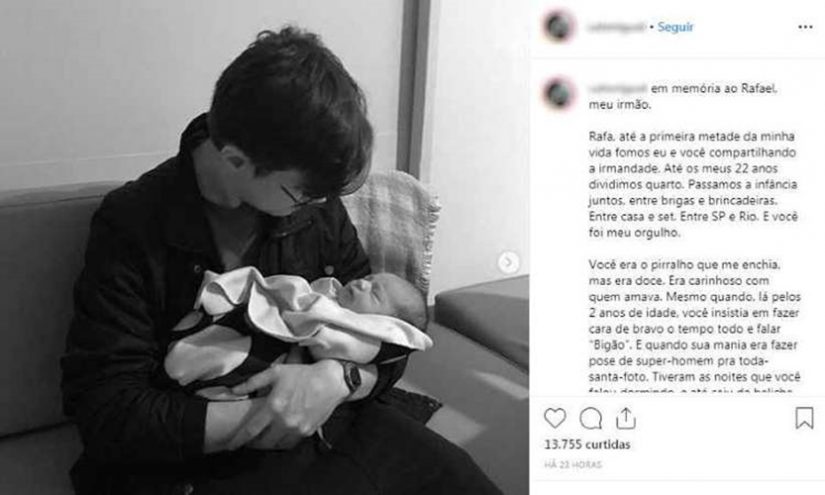Advance to the next photo with carousel arrow
This screenshot has height=495, width=825.
pos(508,262)
